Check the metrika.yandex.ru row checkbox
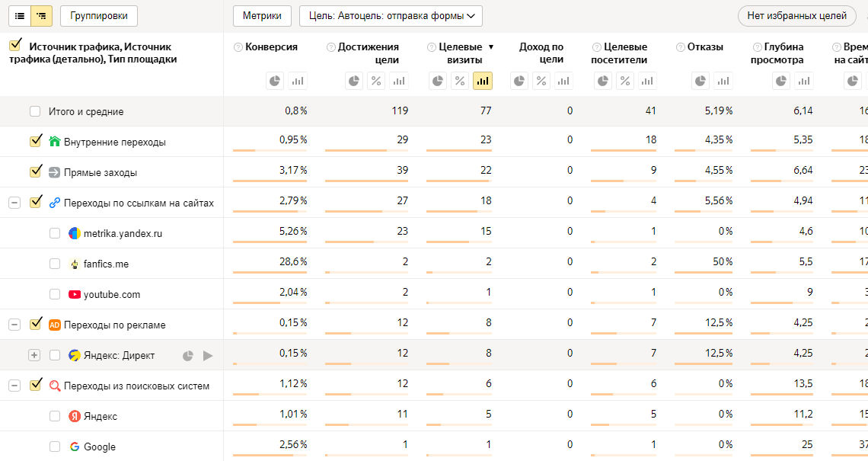 pyautogui.click(x=55, y=233)
